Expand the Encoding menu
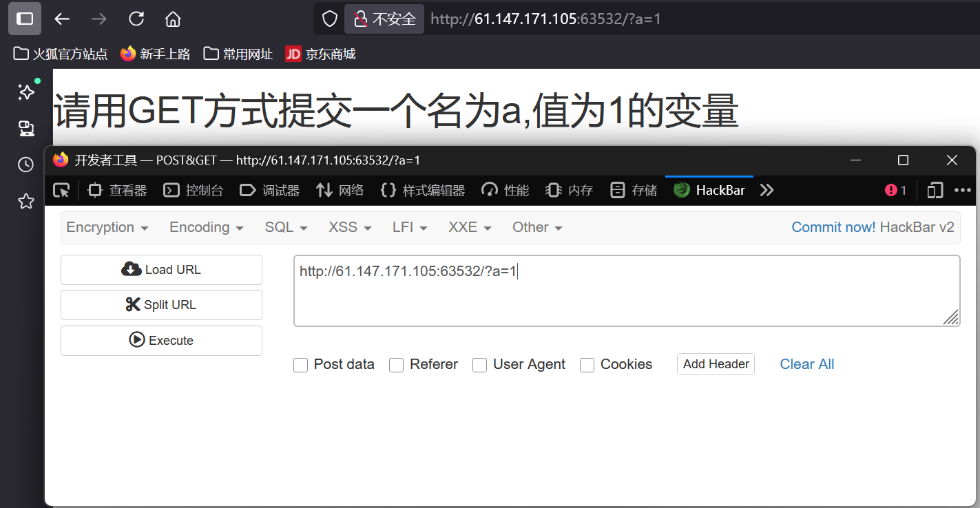The image size is (980, 508). [206, 227]
